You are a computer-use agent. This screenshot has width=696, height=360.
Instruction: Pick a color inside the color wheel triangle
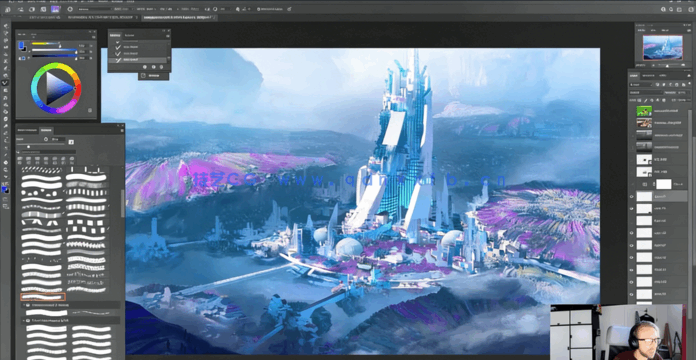click(x=58, y=88)
